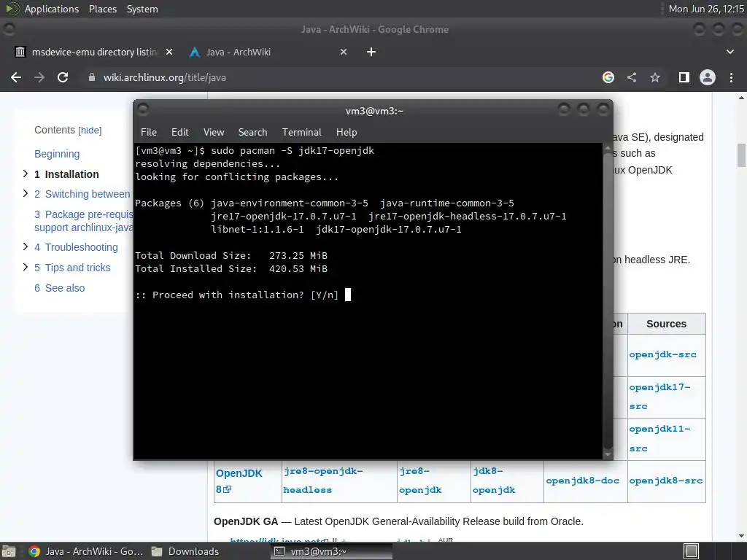Switch to Chrome in the taskbar
747x560 pixels.
pos(86,551)
